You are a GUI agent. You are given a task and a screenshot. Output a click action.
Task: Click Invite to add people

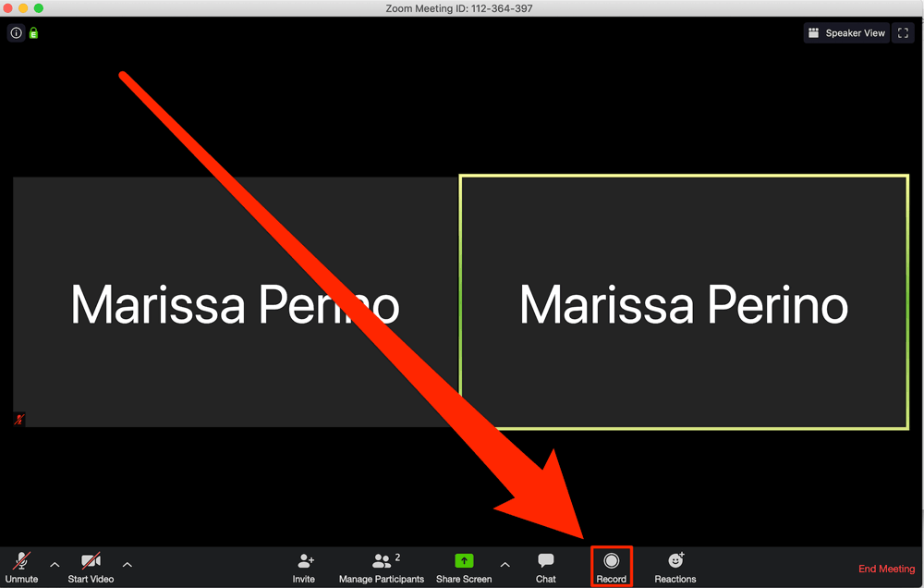click(x=304, y=567)
